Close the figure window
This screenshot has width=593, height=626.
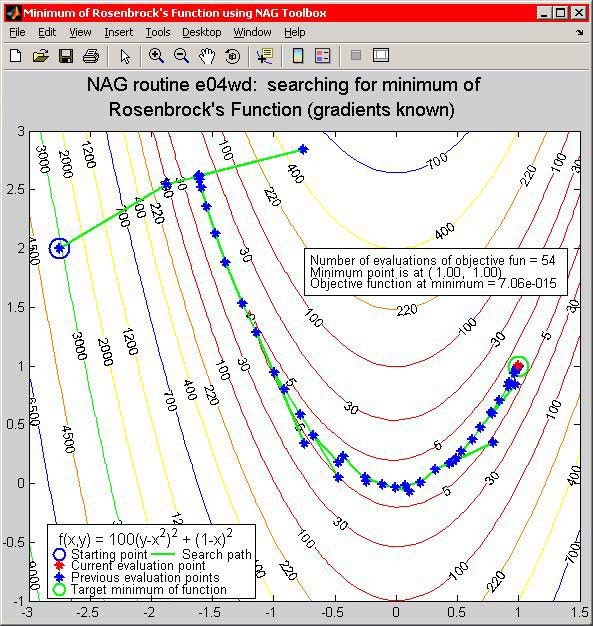(x=579, y=13)
